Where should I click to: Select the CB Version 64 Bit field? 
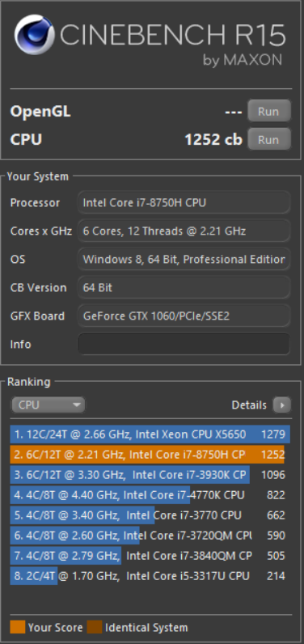click(x=184, y=287)
